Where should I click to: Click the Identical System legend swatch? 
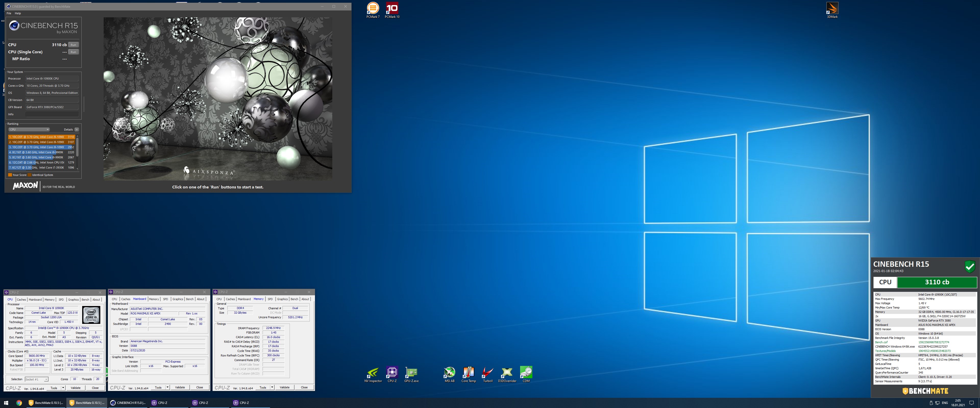[x=29, y=175]
